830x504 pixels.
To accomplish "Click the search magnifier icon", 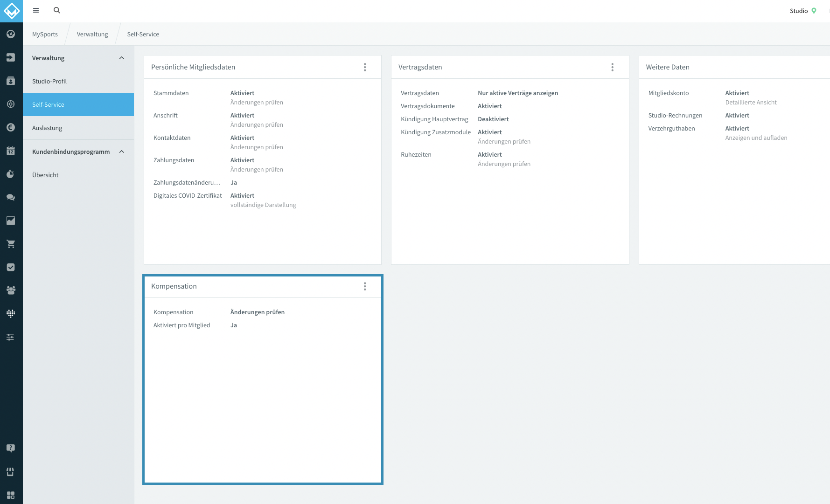I will coord(57,10).
